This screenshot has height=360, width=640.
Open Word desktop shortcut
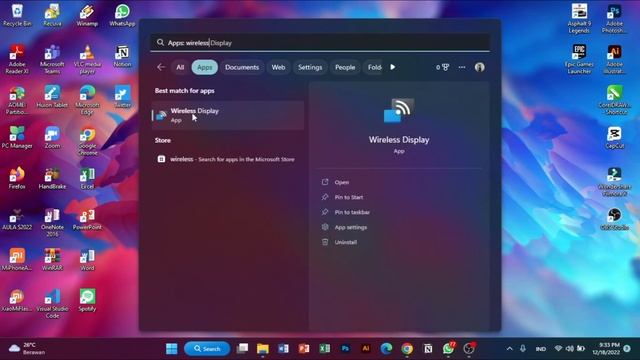click(x=87, y=260)
